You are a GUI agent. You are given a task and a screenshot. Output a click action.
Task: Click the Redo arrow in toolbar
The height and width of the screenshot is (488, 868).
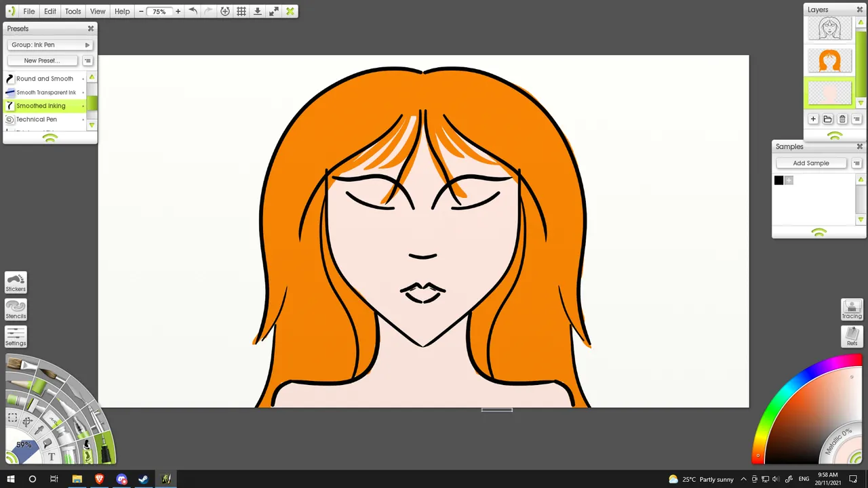coord(208,12)
